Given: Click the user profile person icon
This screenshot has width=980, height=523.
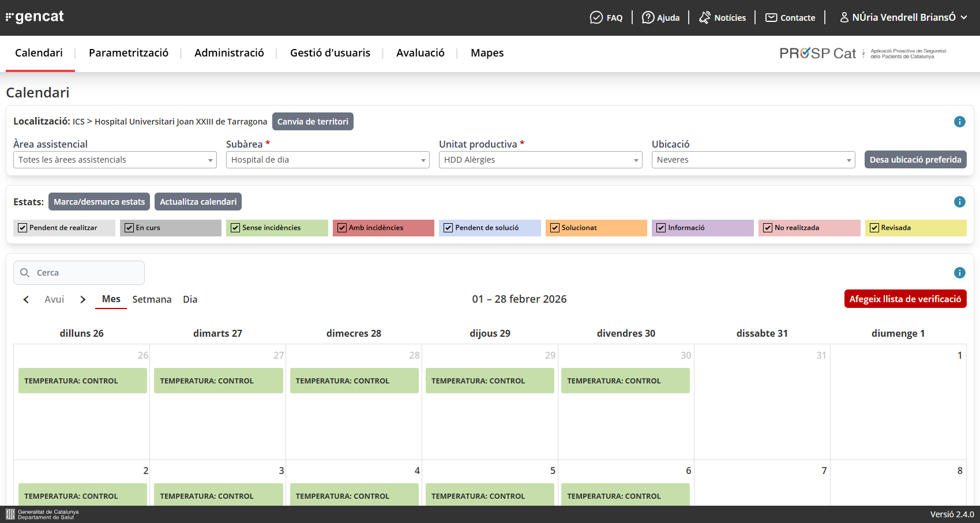Looking at the screenshot, I should [x=844, y=18].
